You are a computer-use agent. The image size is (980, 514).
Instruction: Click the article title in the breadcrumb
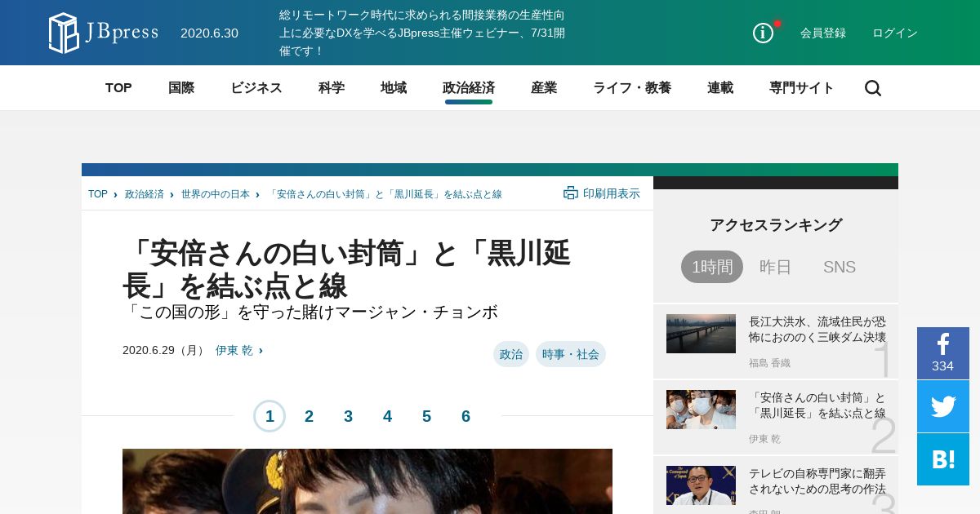(x=385, y=194)
